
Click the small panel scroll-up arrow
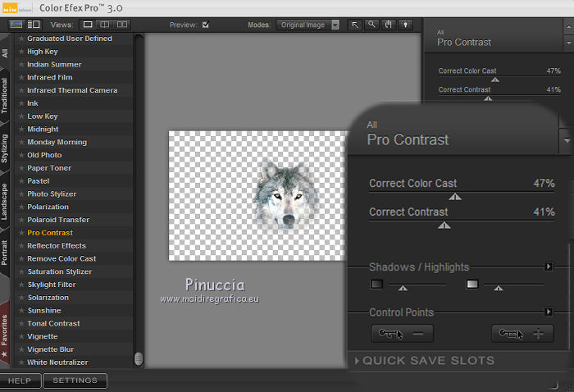click(568, 27)
